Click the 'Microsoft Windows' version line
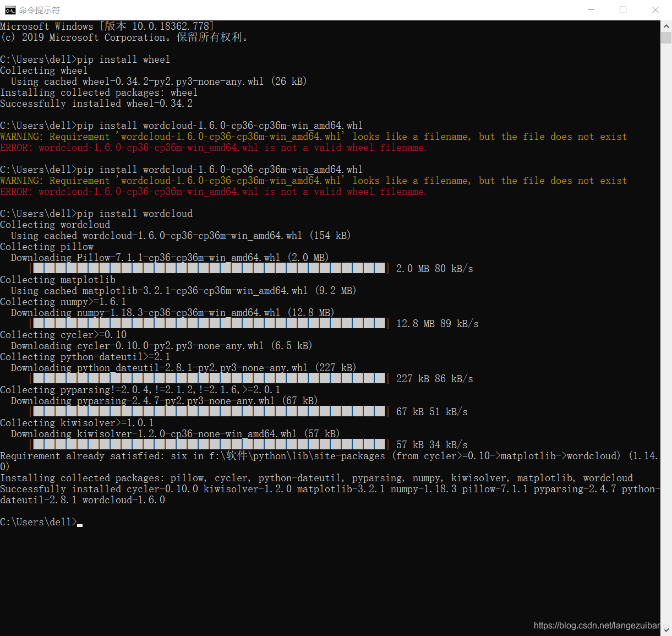Screen dimensions: 672x636 (x=107, y=26)
